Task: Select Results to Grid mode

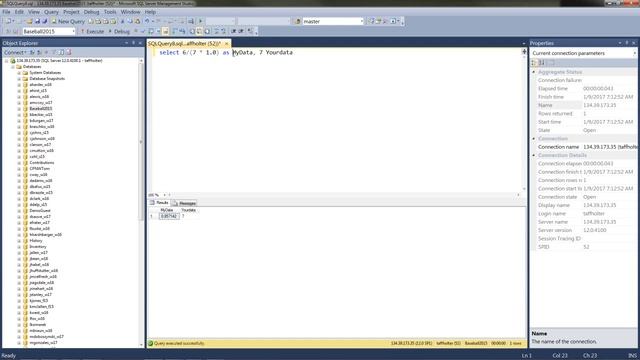Action: click(200, 31)
